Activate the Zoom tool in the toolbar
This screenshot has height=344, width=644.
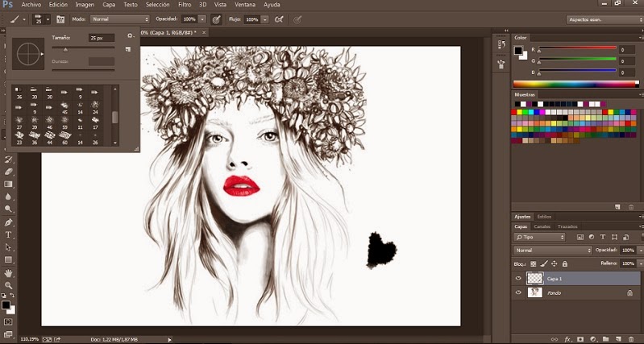click(x=9, y=285)
